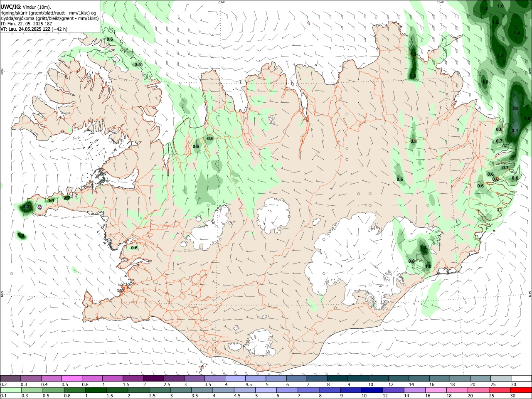Click the init time 'IT: Fim. 22. 05. 2025 18Z'
The height and width of the screenshot is (399, 532).
pyautogui.click(x=26, y=24)
